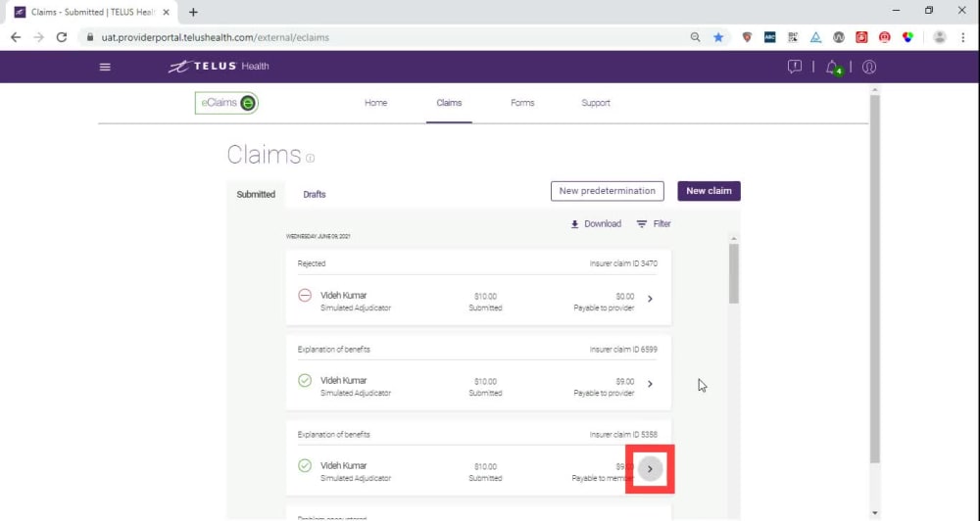Click approved check icon for claim 5358
This screenshot has height=521, width=980.
305,465
